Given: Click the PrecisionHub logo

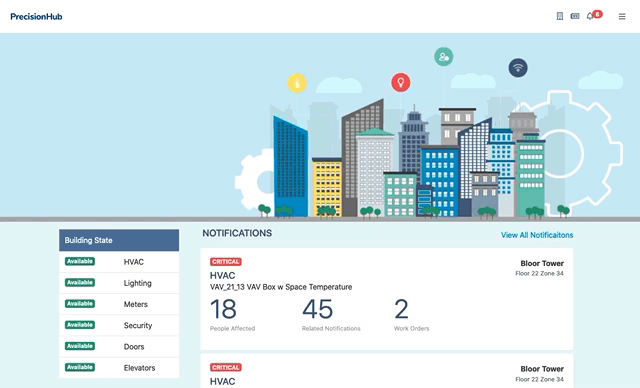Looking at the screenshot, I should [x=36, y=17].
